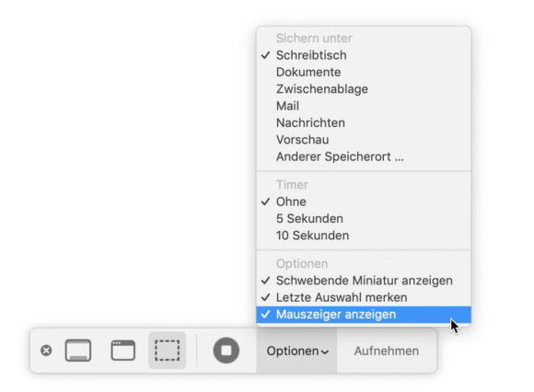Select Zwischenablage as save destination
Viewport: 534px width, 392px height.
coord(364,89)
